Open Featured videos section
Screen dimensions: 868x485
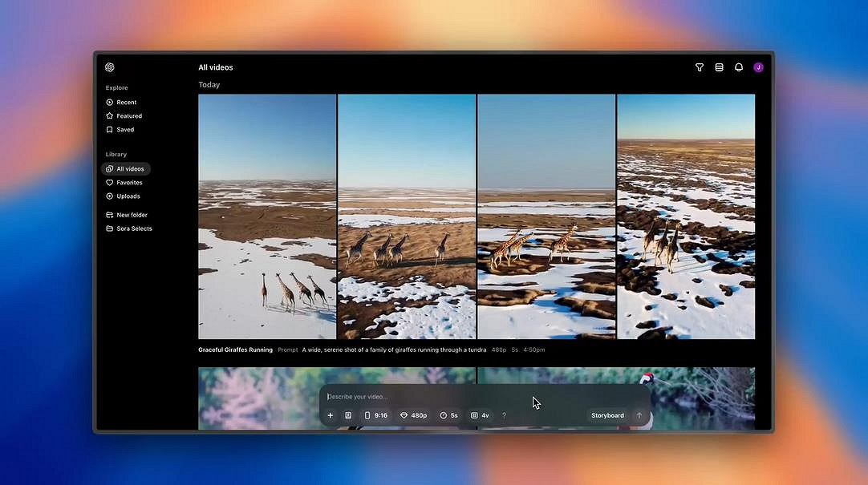point(128,116)
